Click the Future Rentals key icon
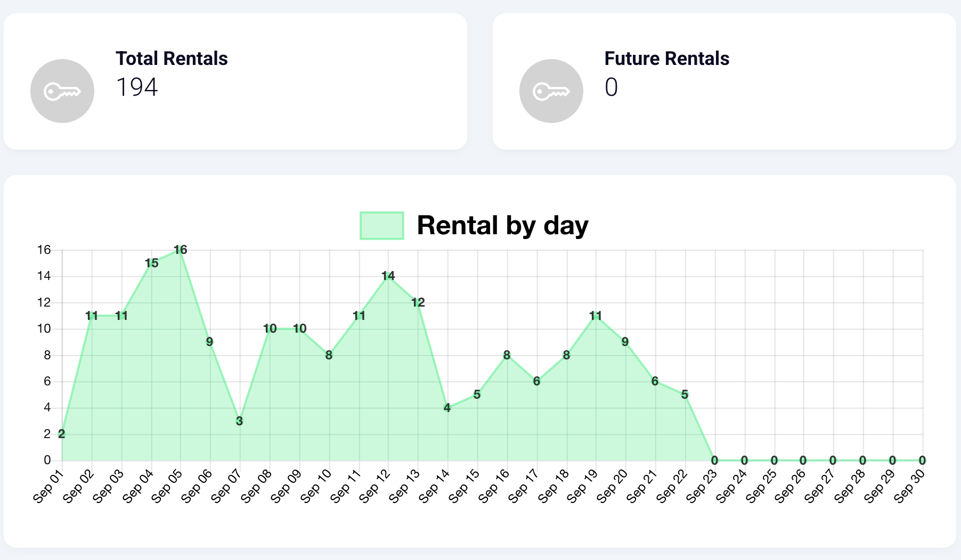Viewport: 961px width, 560px height. pos(551,91)
